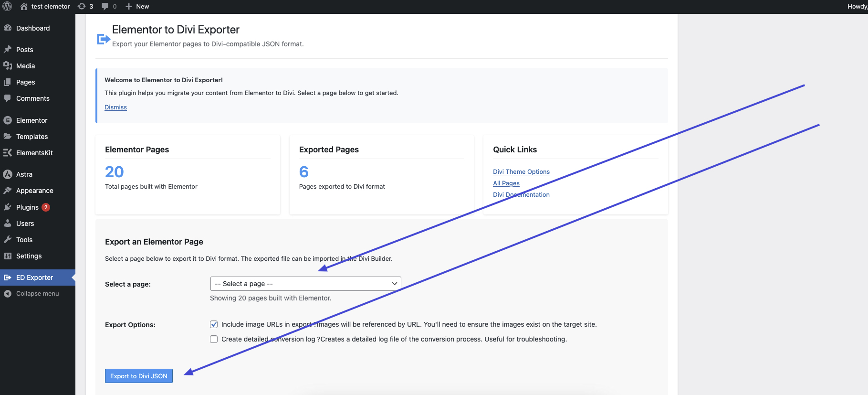Click the ElementsKit logo icon
The width and height of the screenshot is (868, 395).
8,152
